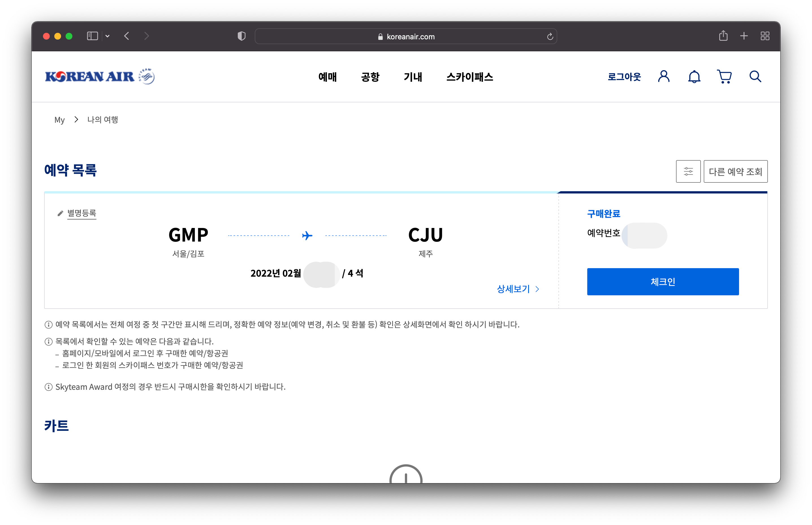The height and width of the screenshot is (525, 812).
Task: Click the 다른 예약 조회 button
Action: coord(735,171)
